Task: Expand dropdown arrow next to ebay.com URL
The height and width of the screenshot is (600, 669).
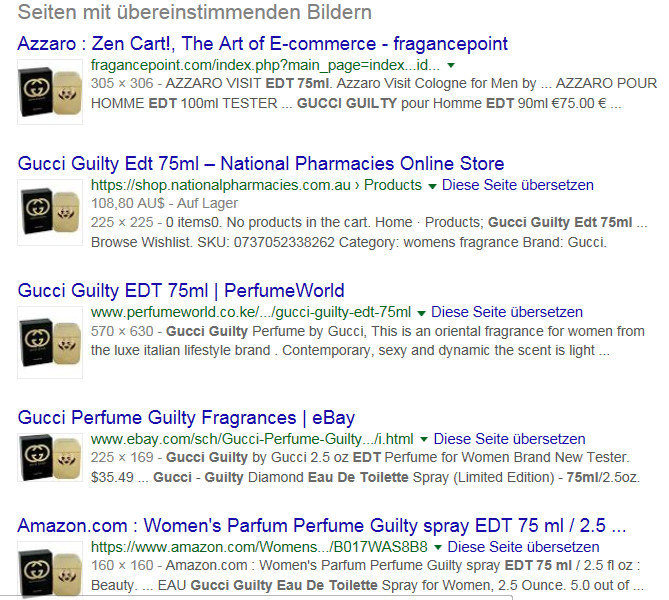Action: coord(424,440)
